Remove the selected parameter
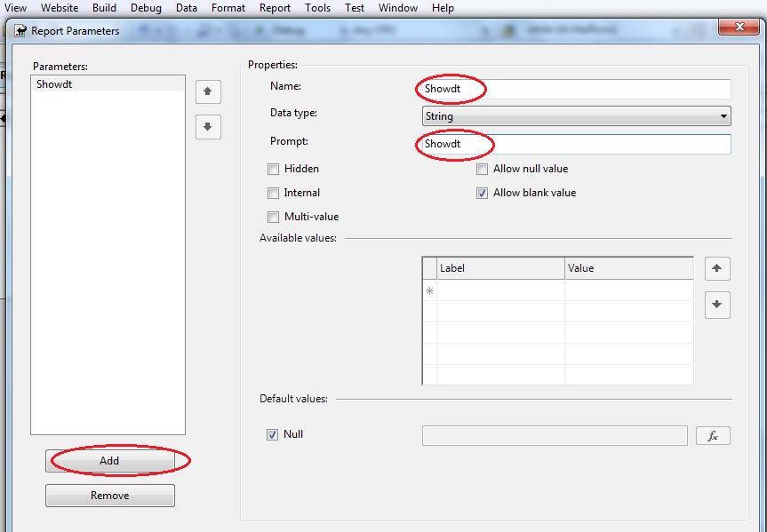This screenshot has width=767, height=532. tap(109, 495)
